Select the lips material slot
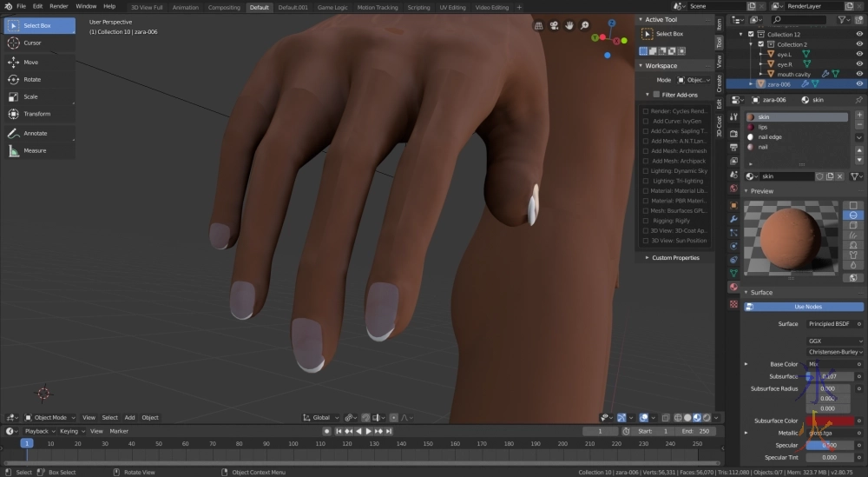Image resolution: width=868 pixels, height=477 pixels. click(x=763, y=127)
